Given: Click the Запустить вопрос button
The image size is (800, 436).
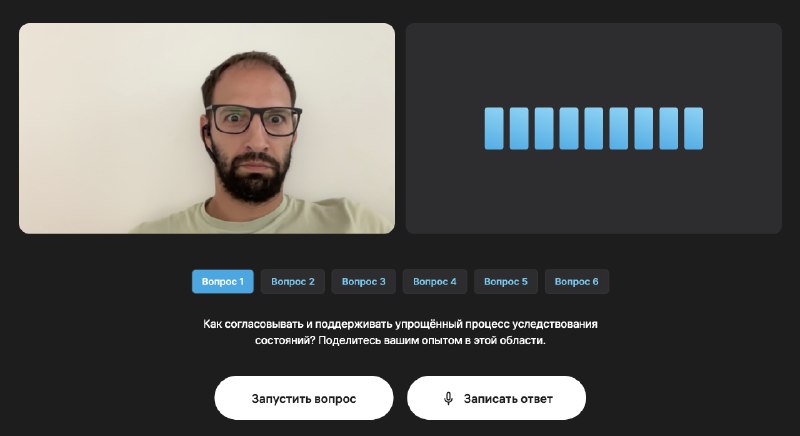Looking at the screenshot, I should (304, 398).
